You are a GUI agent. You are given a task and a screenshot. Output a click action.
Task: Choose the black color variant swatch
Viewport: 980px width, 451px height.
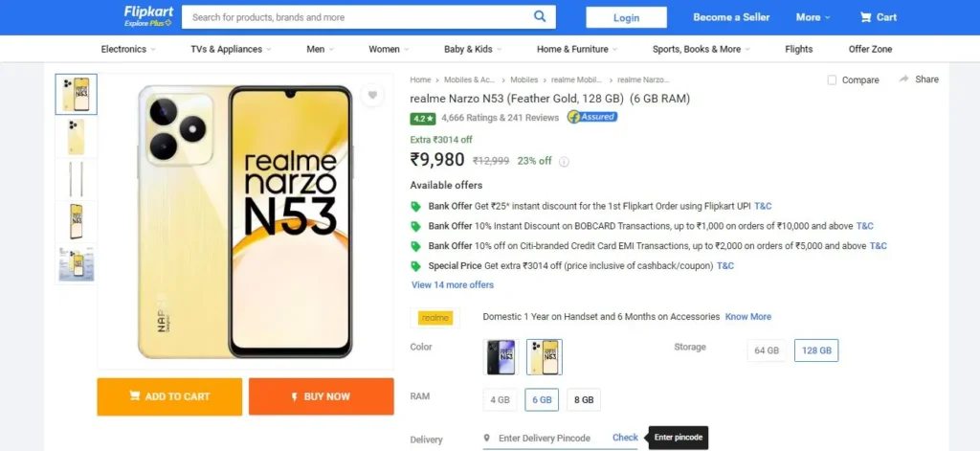[x=501, y=357]
